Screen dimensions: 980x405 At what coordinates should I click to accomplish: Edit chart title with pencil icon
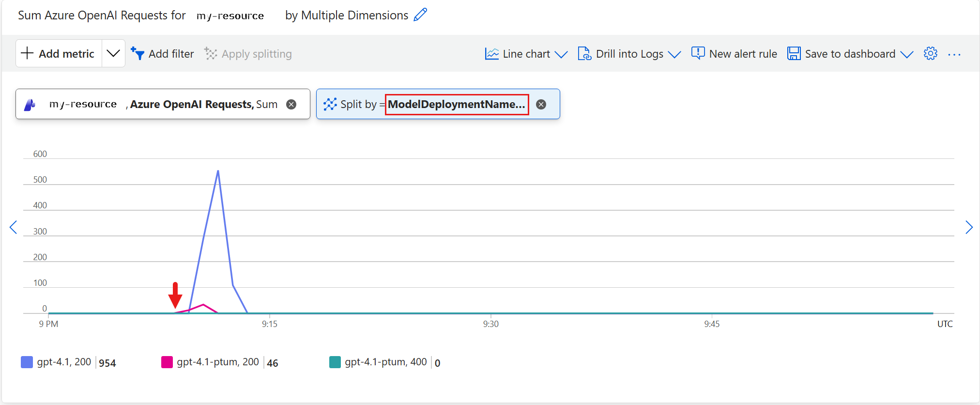point(420,15)
